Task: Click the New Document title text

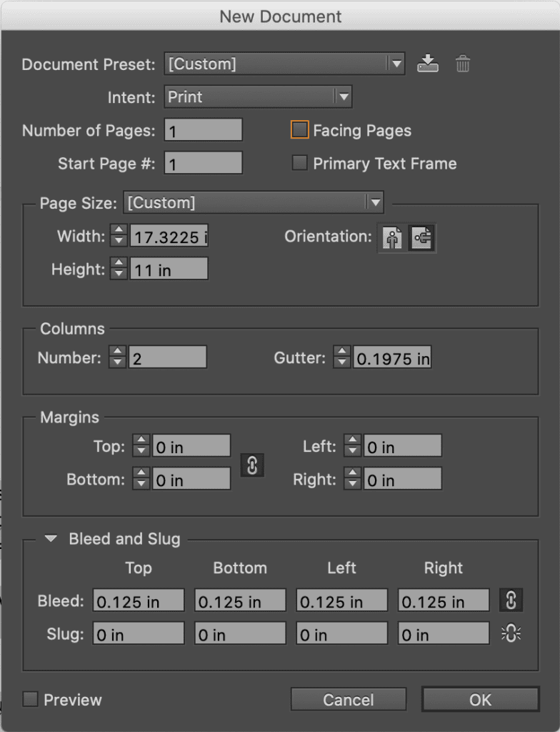Action: point(281,17)
